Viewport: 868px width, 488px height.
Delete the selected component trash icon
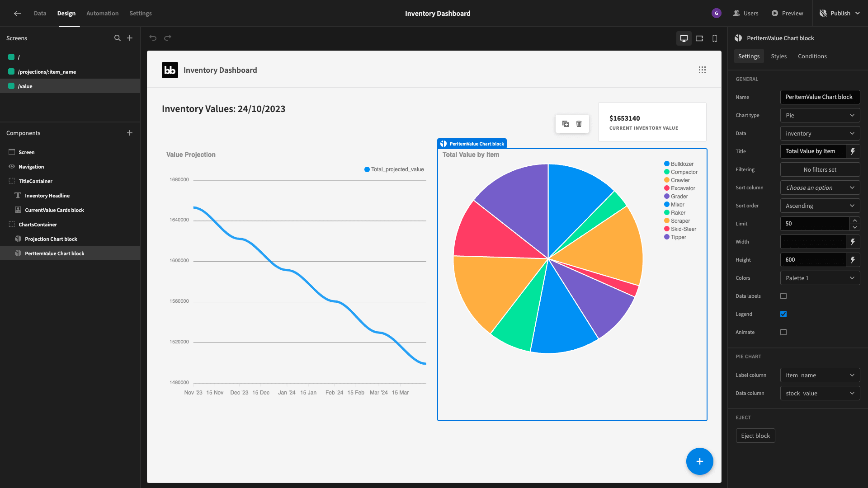point(579,124)
